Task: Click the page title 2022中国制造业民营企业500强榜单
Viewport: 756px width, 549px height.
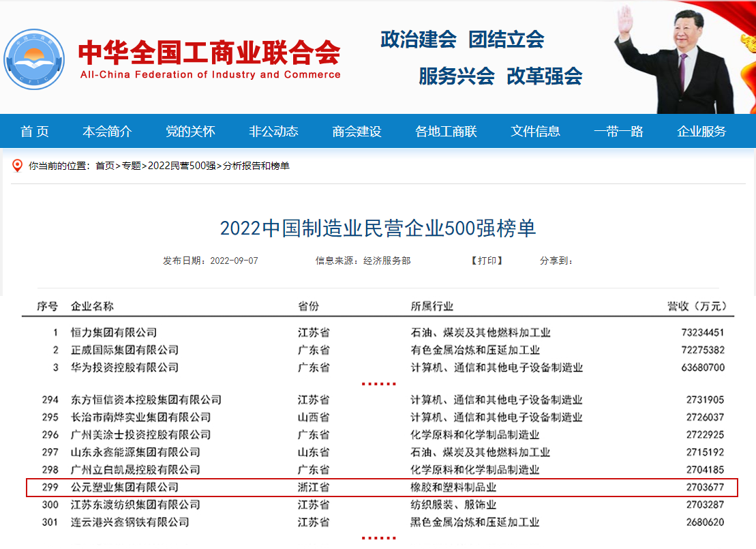Action: tap(378, 228)
